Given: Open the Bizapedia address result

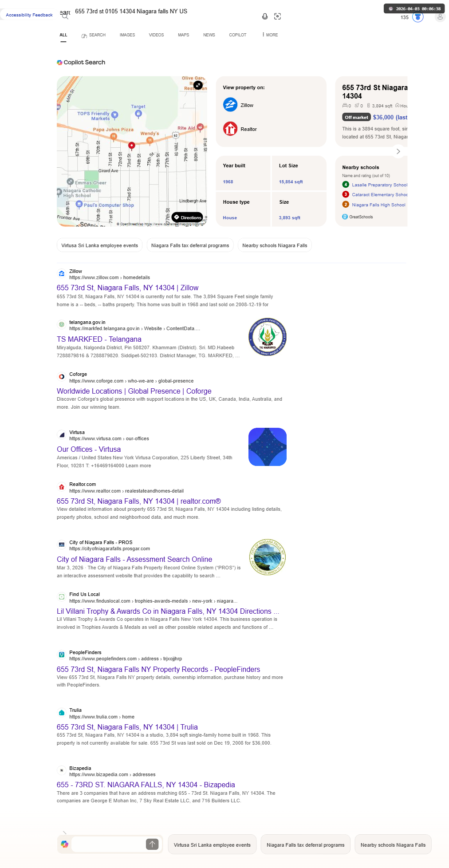Looking at the screenshot, I should [x=146, y=785].
